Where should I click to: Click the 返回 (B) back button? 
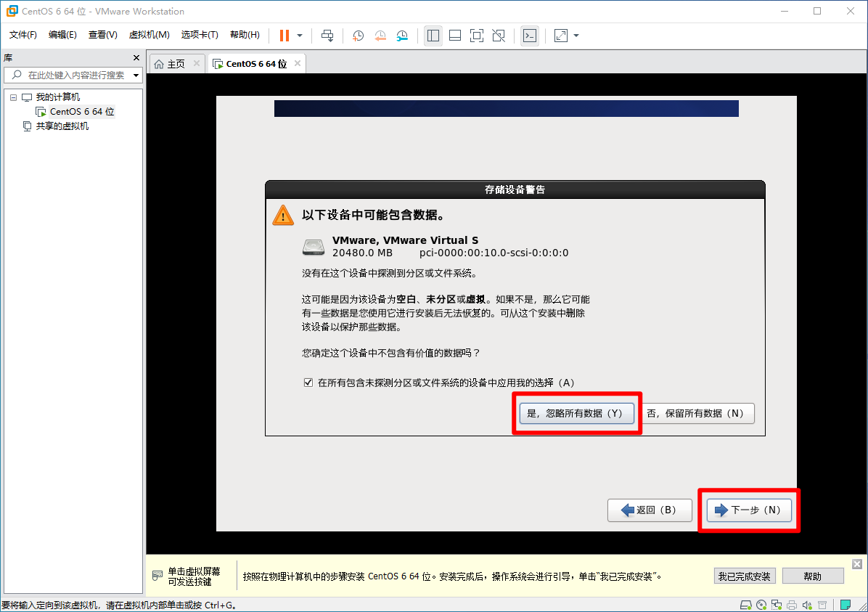[650, 510]
